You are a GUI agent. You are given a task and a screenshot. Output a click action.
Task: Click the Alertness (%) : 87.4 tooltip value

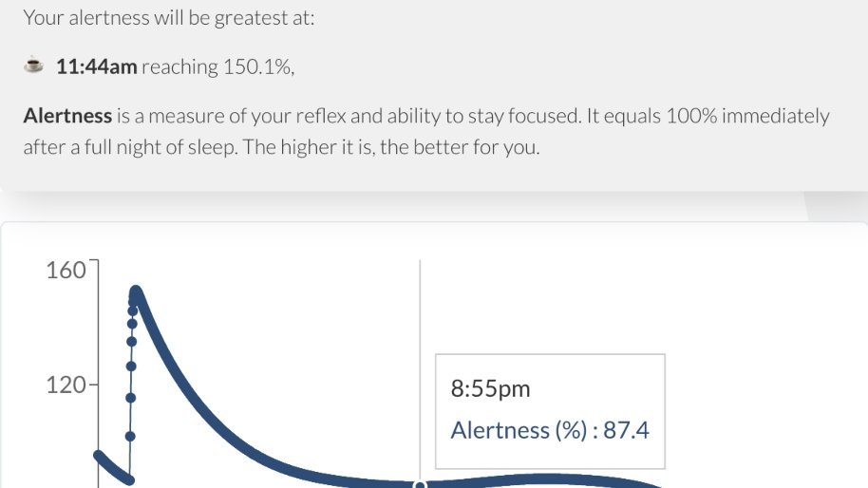[550, 430]
